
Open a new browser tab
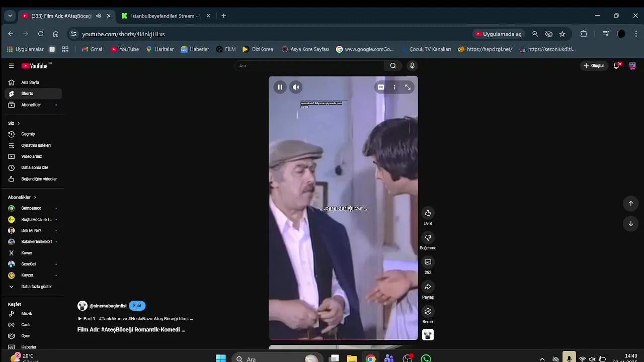coord(223,16)
